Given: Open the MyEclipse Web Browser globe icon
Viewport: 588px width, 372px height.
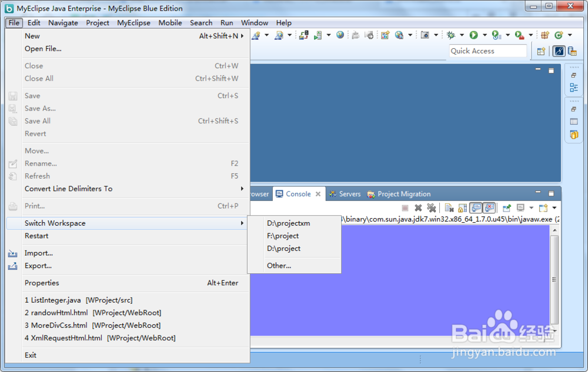Looking at the screenshot, I should coord(340,35).
